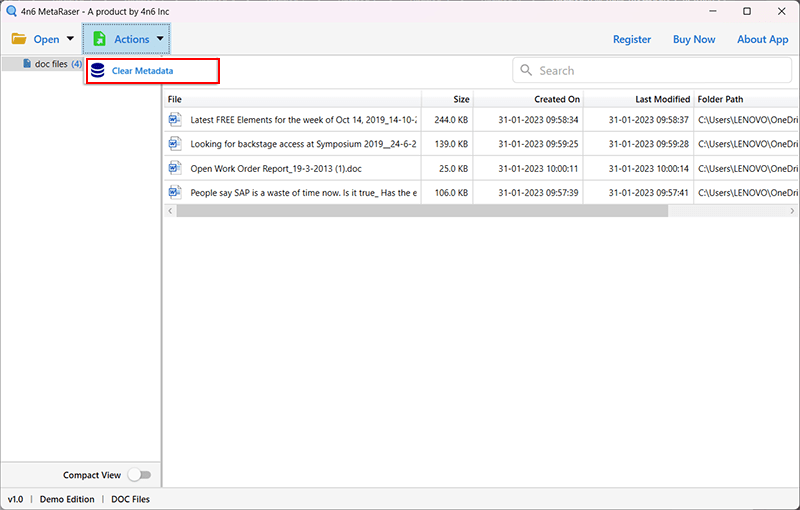This screenshot has width=800, height=510.
Task: Click the Actions menu label
Action: 132,39
